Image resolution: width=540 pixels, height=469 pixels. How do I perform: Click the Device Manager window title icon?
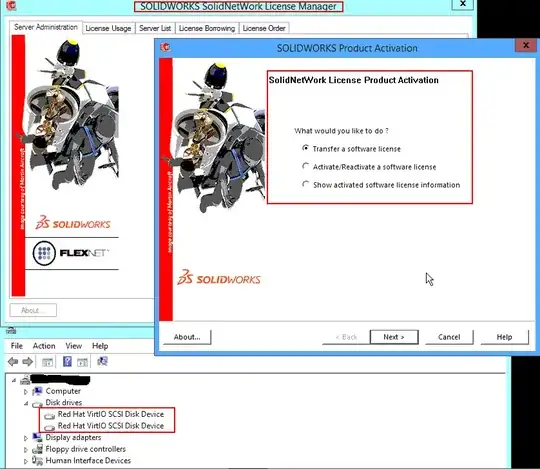pyautogui.click(x=11, y=331)
